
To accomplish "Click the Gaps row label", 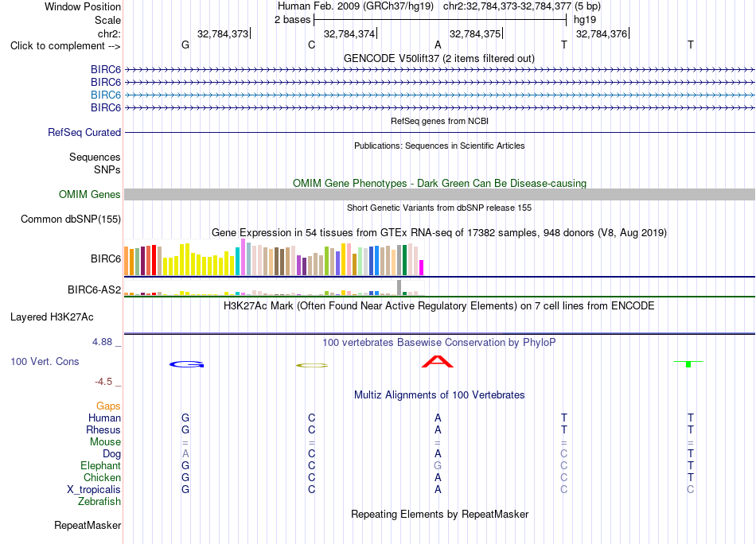I will [108, 406].
